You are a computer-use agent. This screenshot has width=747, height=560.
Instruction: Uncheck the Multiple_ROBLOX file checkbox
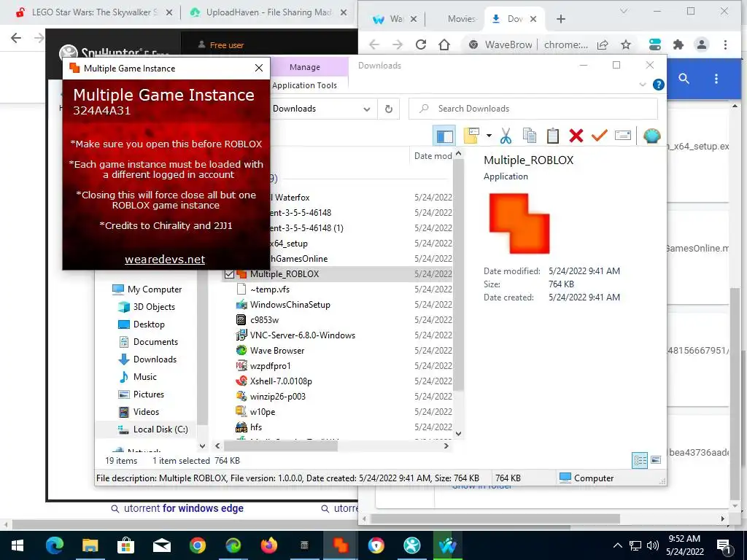click(229, 274)
